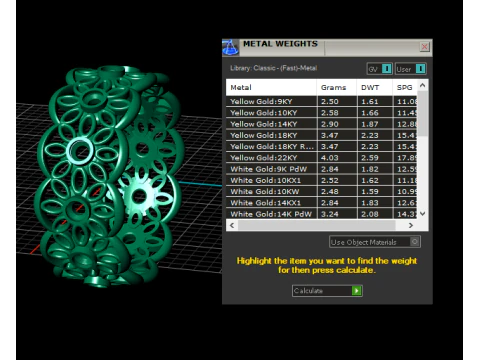Select the Yellow Gold:18KY row
The width and height of the screenshot is (480, 360).
coord(322,135)
